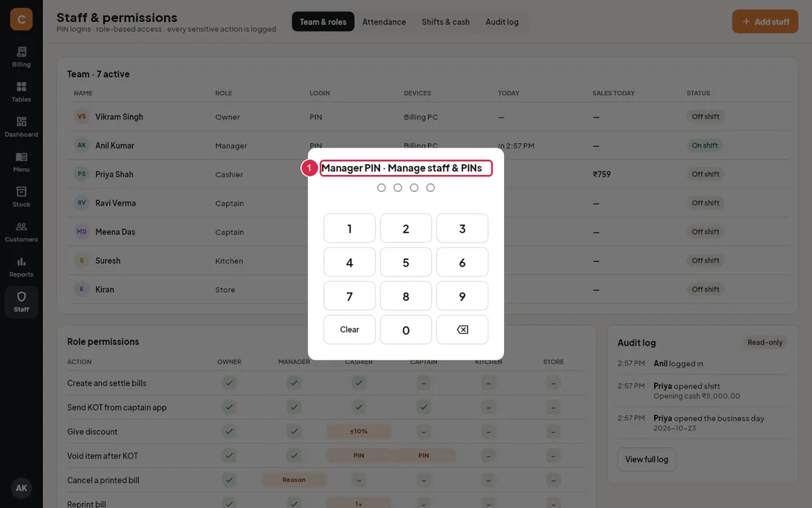
Task: Tap the backspace key on PIN pad
Action: coord(462,329)
